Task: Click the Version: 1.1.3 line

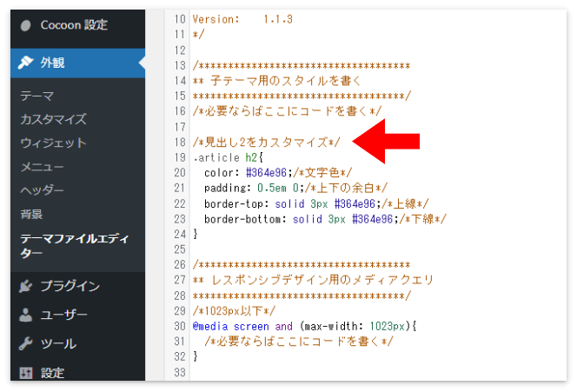Action: 242,19
